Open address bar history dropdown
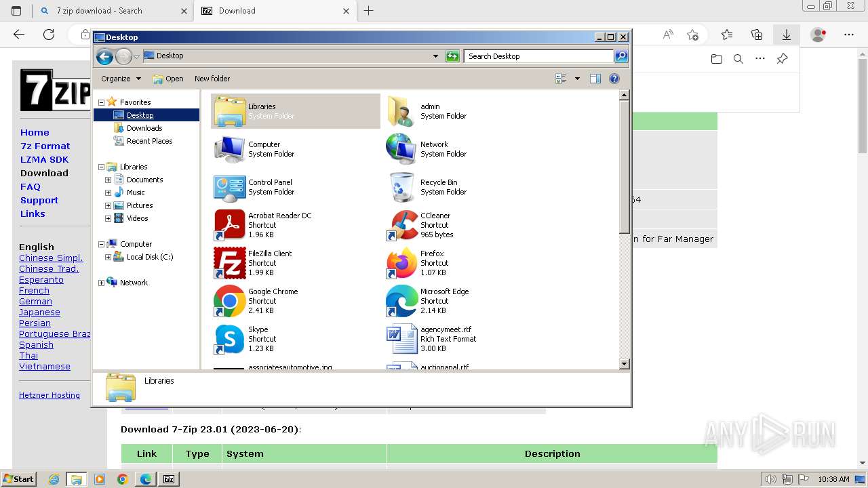 click(435, 56)
